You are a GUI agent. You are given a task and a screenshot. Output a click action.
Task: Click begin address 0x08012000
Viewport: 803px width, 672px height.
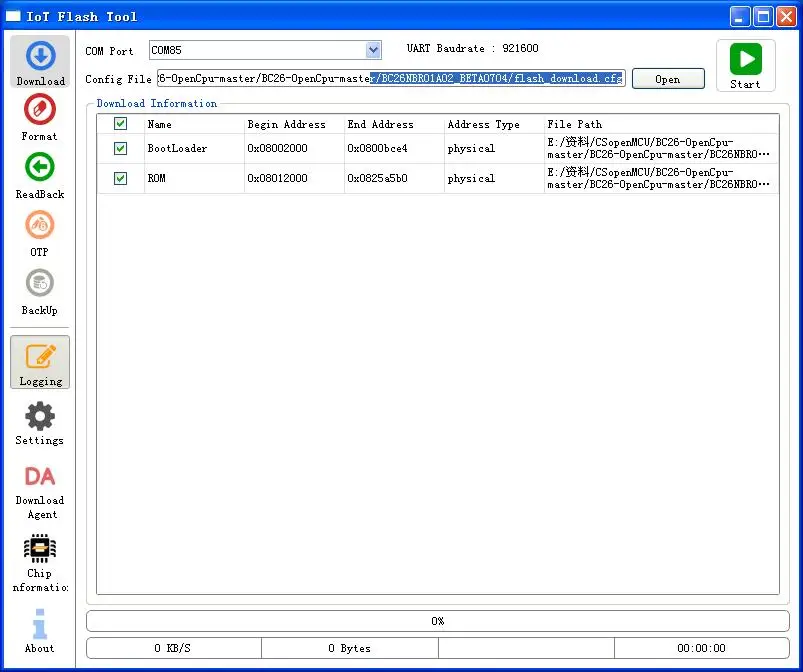[278, 178]
